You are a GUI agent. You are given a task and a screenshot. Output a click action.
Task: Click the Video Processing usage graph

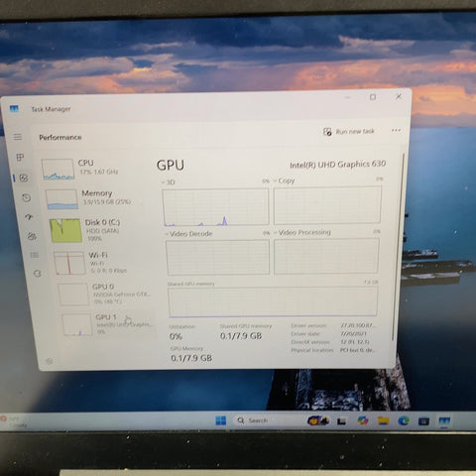pyautogui.click(x=326, y=256)
